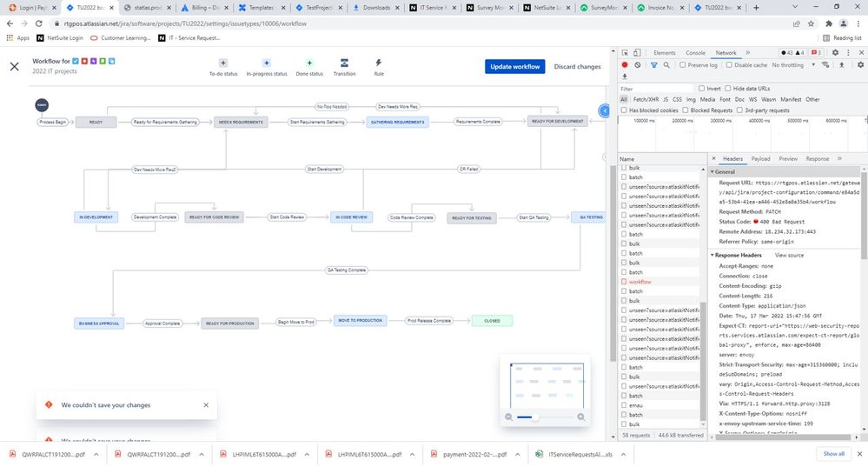The height and width of the screenshot is (467, 868).
Task: Open the NetSuite Login bookmark
Action: click(60, 37)
